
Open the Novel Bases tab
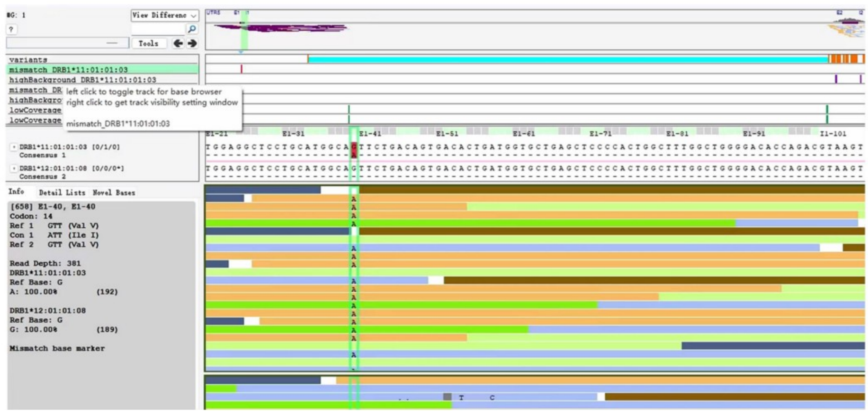click(114, 193)
